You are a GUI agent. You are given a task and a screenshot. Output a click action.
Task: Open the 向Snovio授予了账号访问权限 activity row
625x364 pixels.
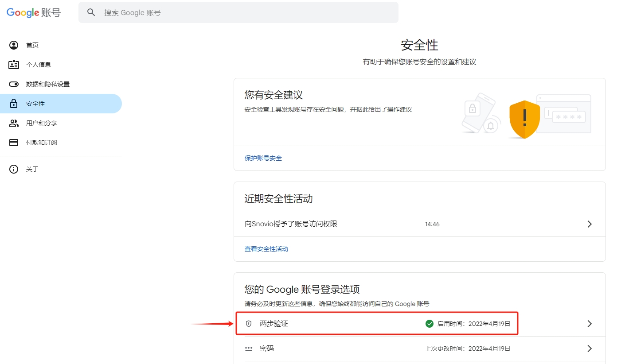pyautogui.click(x=419, y=224)
